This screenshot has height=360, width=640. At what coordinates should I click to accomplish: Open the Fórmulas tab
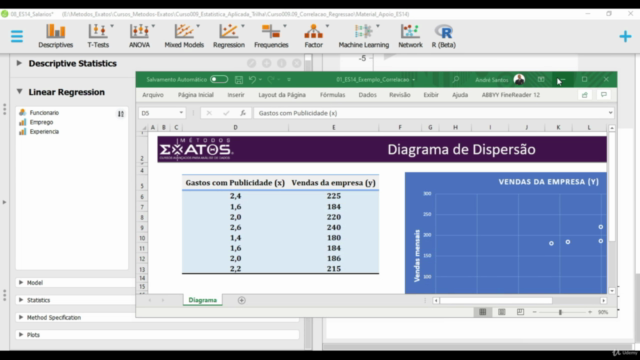tap(332, 95)
